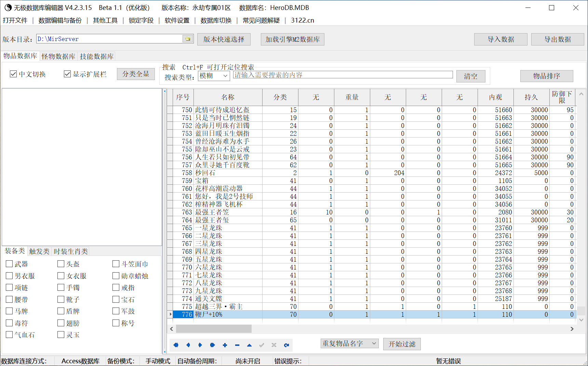Viewport: 588px width, 366px height.
Task: Go to previous record arrow
Action: click(188, 345)
